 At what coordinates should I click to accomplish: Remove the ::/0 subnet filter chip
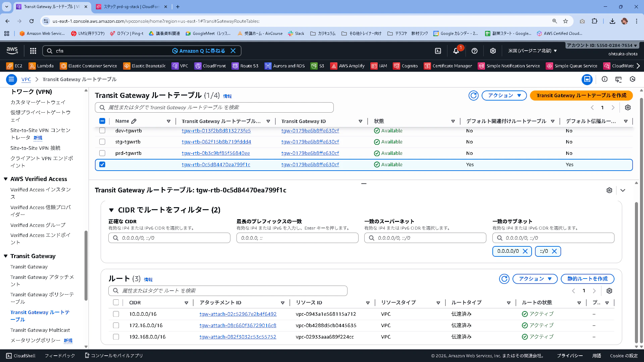(554, 251)
